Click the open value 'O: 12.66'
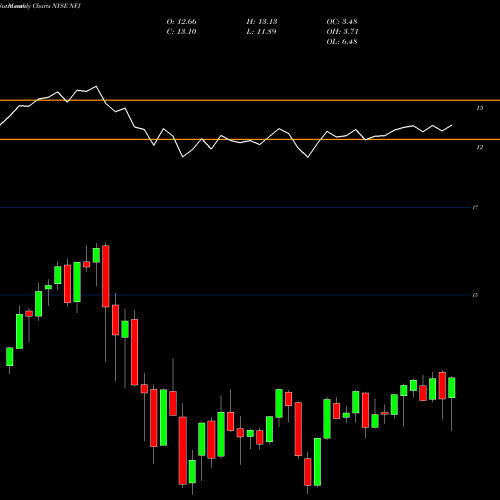Viewport: 500px width, 500px height. click(182, 22)
